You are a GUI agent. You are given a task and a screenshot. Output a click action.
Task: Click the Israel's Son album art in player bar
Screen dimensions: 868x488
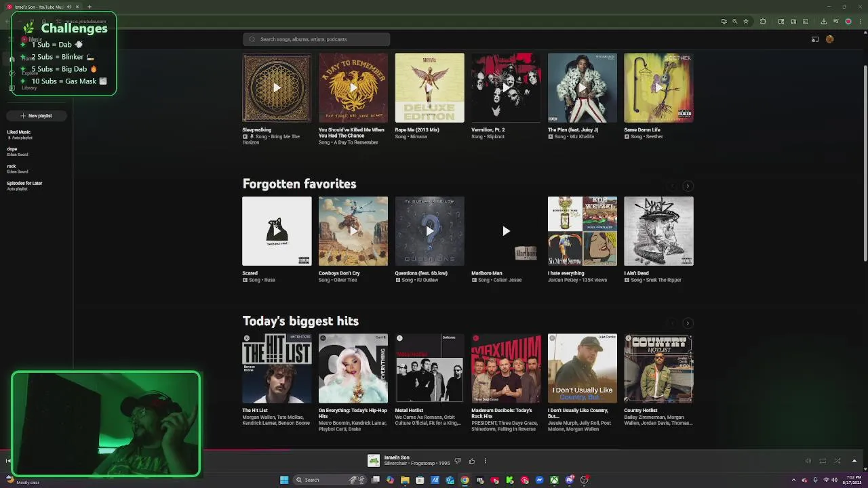click(x=374, y=461)
